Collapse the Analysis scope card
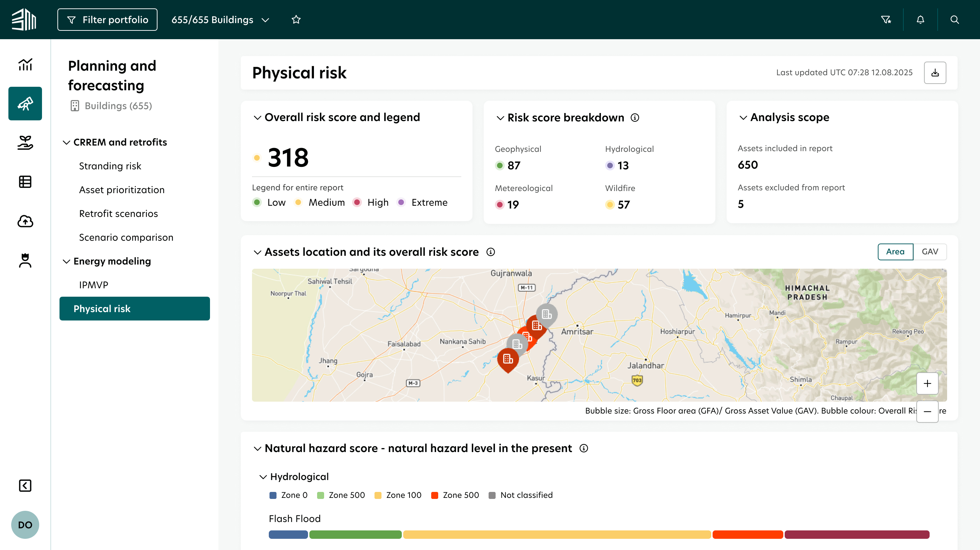Viewport: 980px width, 550px height. pos(743,118)
